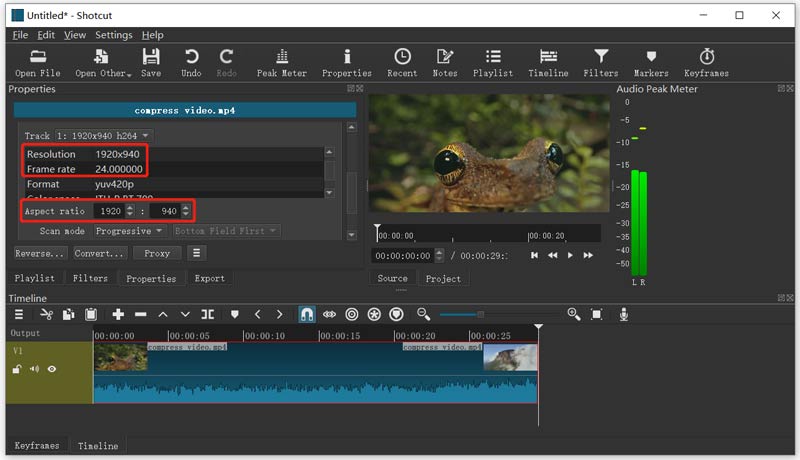The width and height of the screenshot is (800, 460).
Task: Open the Edit menu
Action: pos(46,35)
